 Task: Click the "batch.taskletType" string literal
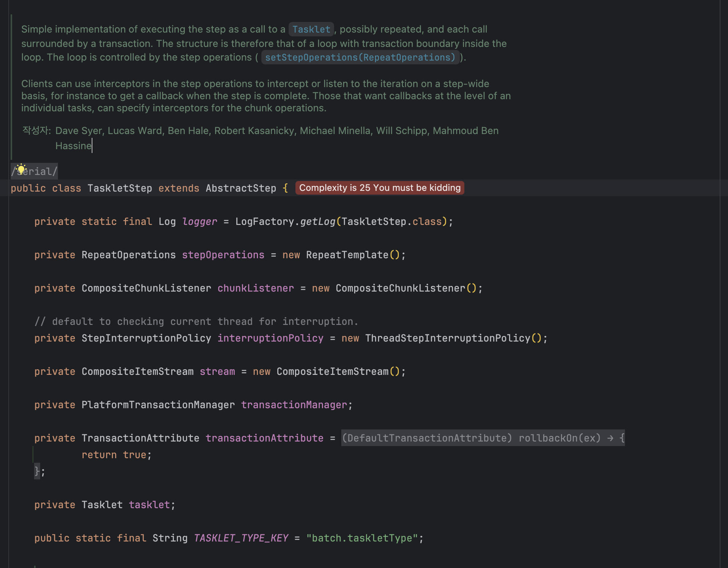point(362,538)
